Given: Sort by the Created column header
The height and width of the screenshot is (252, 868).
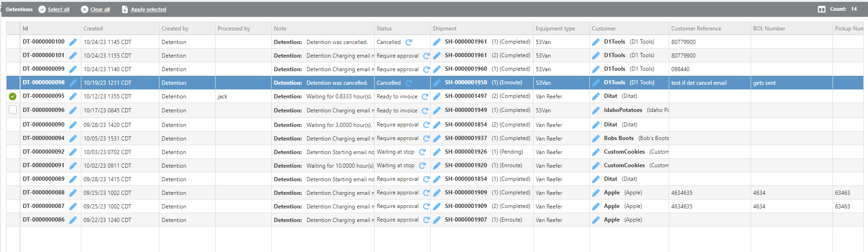Looking at the screenshot, I should point(93,29).
